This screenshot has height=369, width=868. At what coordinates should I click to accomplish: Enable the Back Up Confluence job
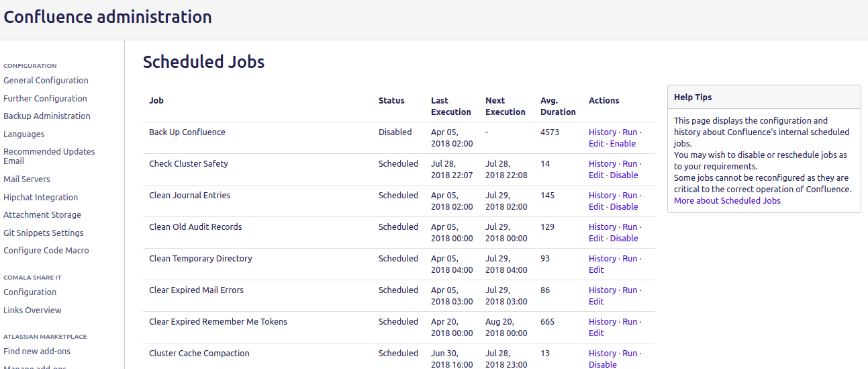[623, 144]
